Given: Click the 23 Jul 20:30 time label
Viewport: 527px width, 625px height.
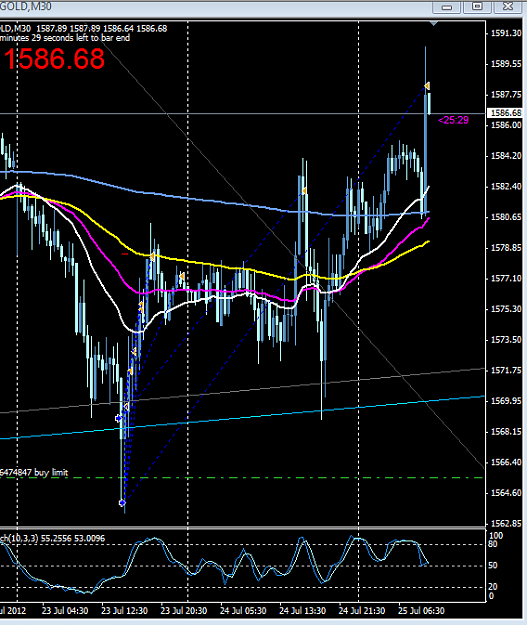Looking at the screenshot, I should [x=184, y=611].
